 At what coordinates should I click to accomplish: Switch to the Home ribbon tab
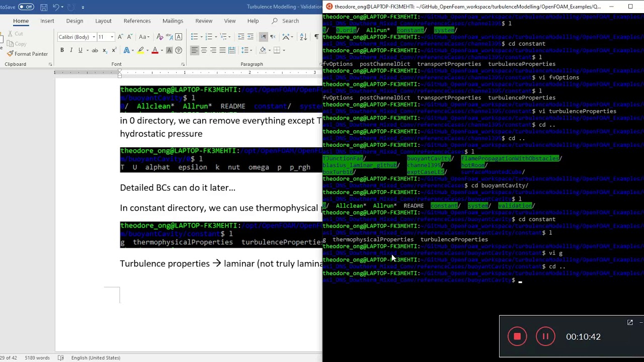click(x=21, y=21)
